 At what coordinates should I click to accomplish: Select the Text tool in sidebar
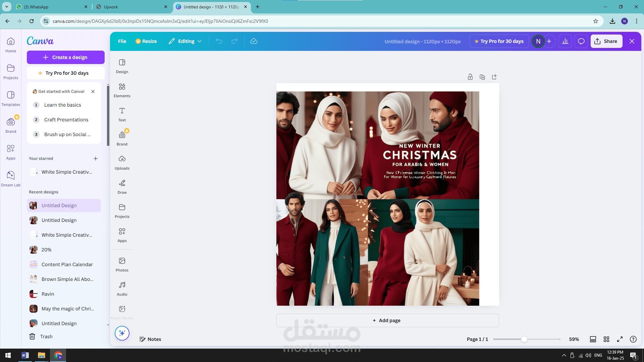click(x=122, y=114)
